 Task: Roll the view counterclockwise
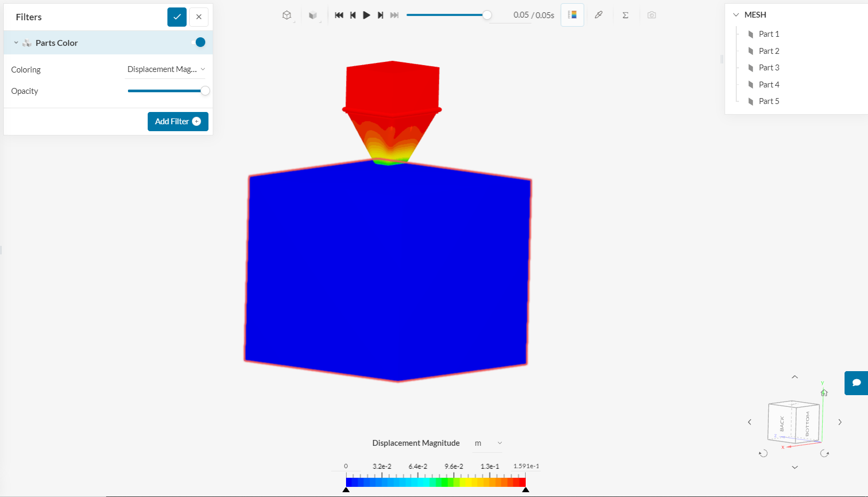[763, 453]
